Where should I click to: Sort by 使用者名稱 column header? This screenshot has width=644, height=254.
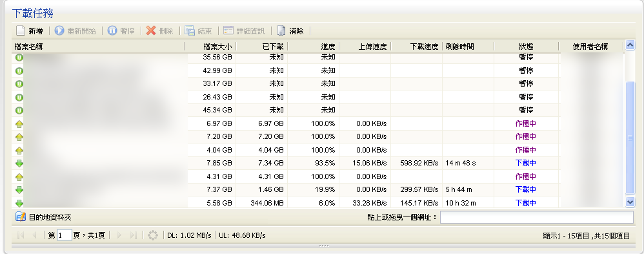(x=590, y=47)
